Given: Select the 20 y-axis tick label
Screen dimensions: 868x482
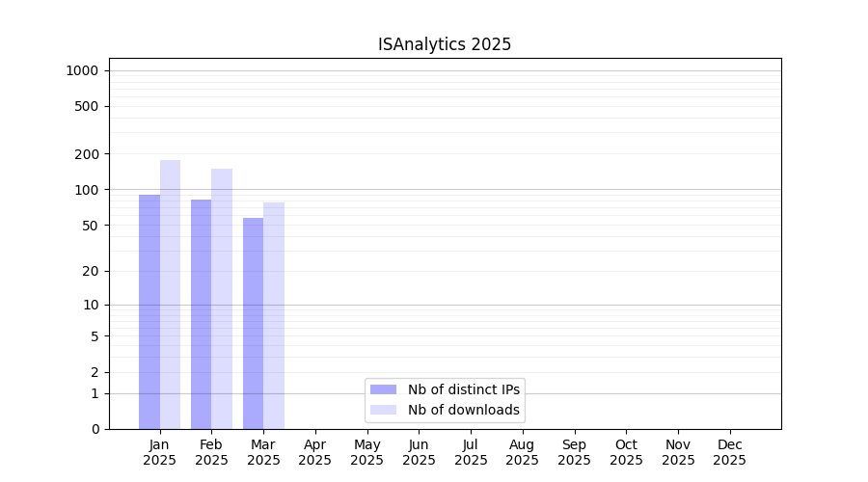Looking at the screenshot, I should pos(91,271).
